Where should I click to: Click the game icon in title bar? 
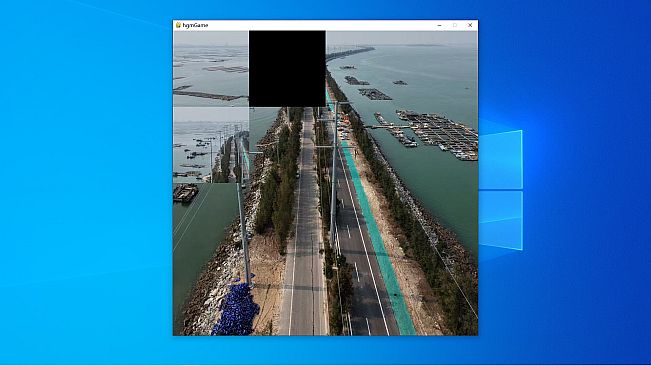point(178,25)
